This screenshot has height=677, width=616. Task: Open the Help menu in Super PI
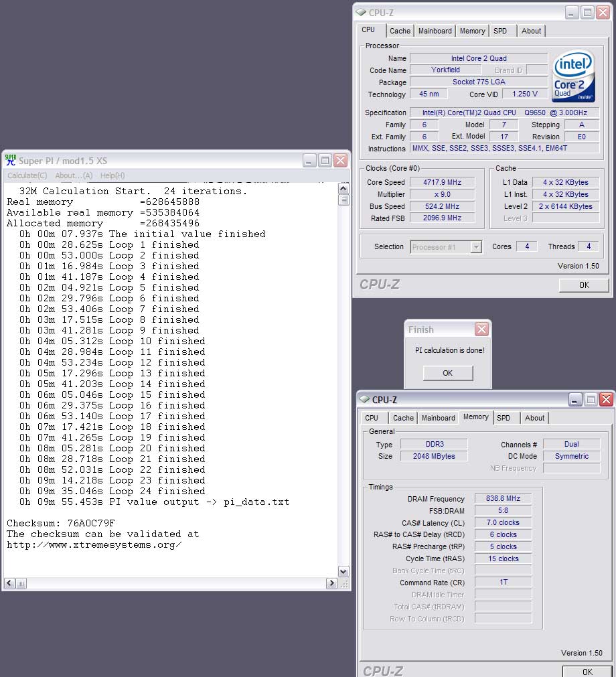(112, 175)
